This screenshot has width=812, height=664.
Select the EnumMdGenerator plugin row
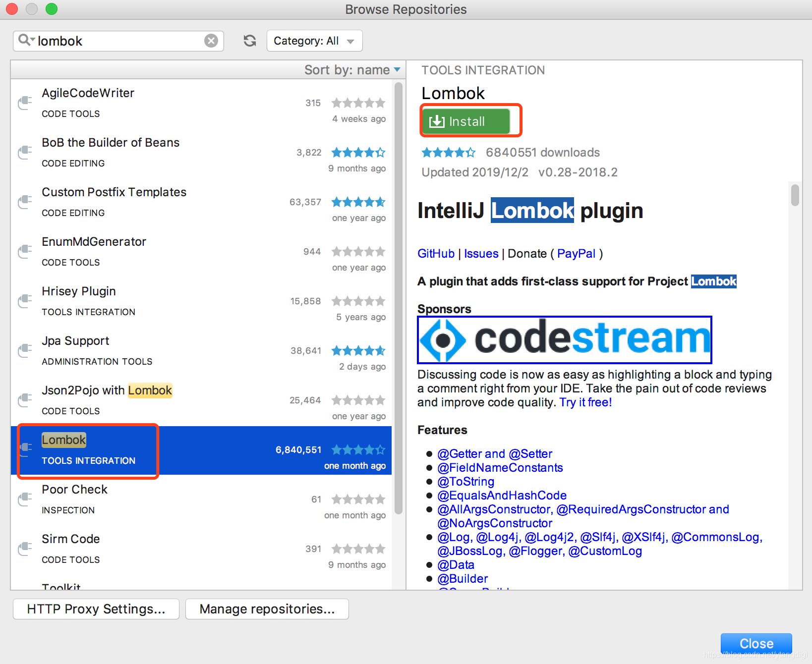201,252
